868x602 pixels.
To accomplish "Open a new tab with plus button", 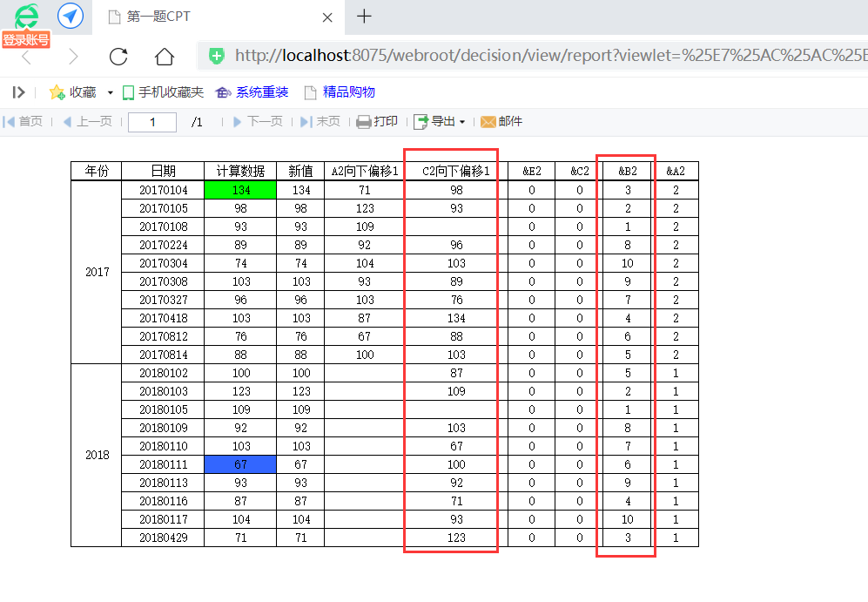I will [x=364, y=16].
